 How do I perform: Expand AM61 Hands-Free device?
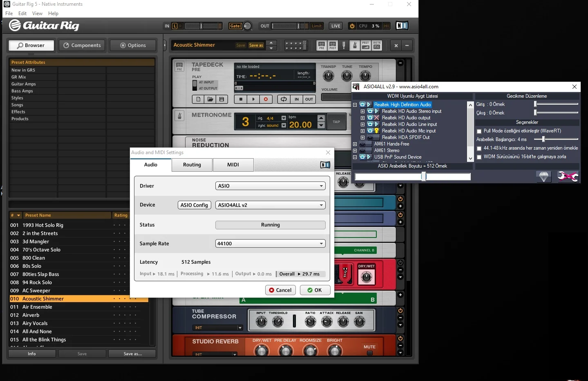[355, 144]
